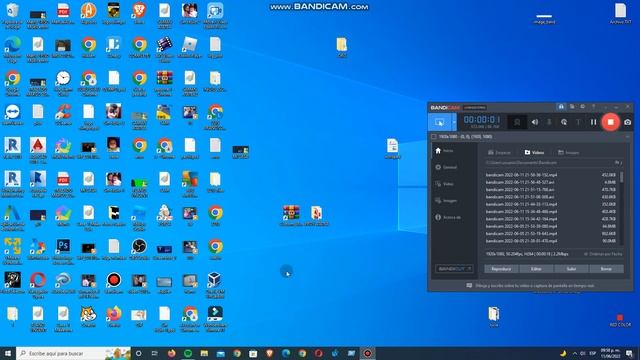Click the lock icon in Bandicam title bar
The image size is (640, 360).
pyautogui.click(x=561, y=107)
